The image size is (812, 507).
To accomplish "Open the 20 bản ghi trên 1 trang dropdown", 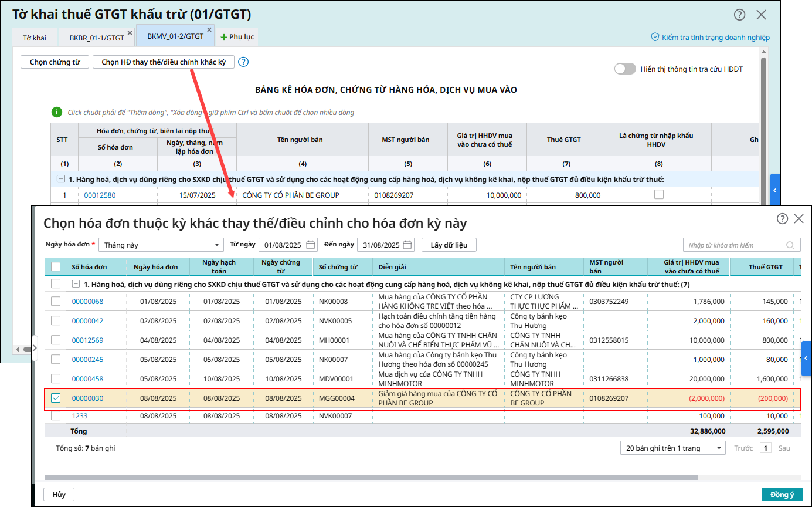I will 673,448.
